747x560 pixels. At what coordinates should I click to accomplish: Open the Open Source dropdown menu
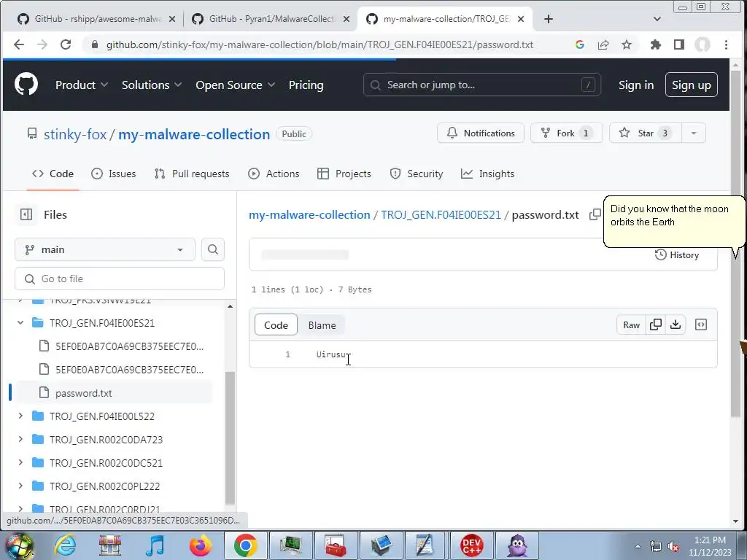tap(236, 85)
